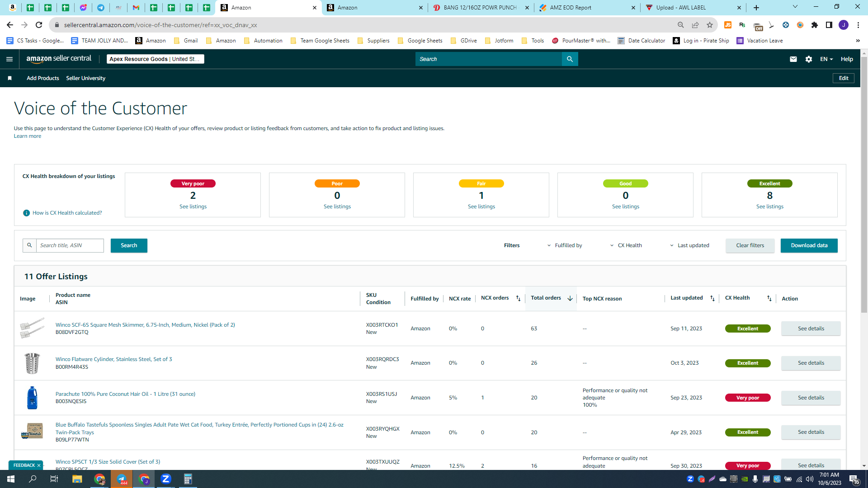Reload the page with refresh icon

coord(39,25)
